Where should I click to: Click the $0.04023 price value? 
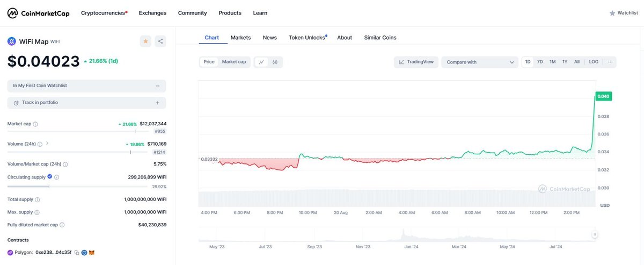pos(43,62)
